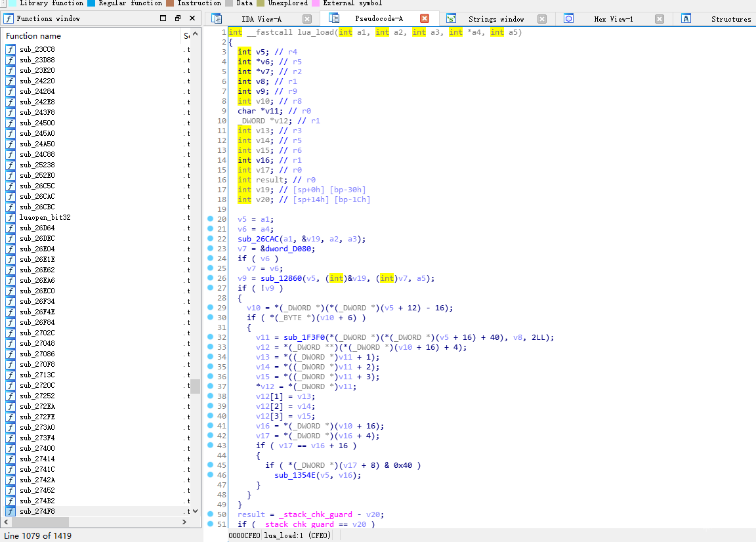Viewport: 756px width, 542px height.
Task: Click Regular function legend color swatch
Action: (91, 3)
